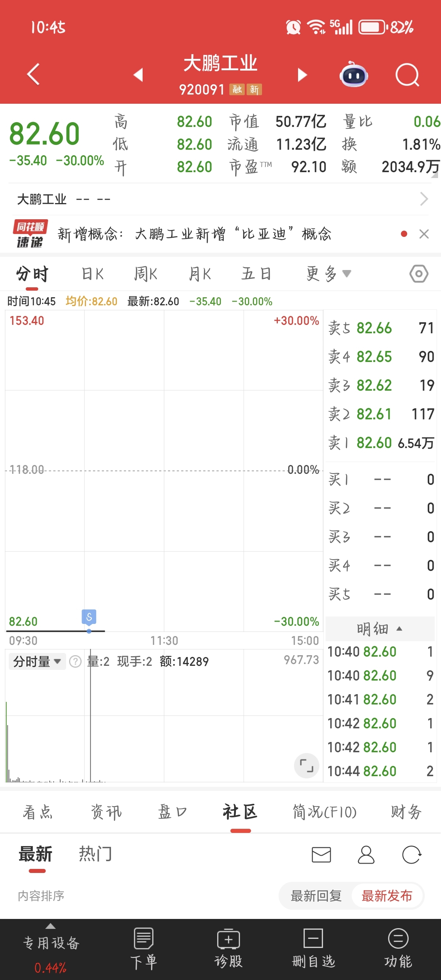The width and height of the screenshot is (441, 980).
Task: Select 卖1 82.60 order row
Action: 381,443
